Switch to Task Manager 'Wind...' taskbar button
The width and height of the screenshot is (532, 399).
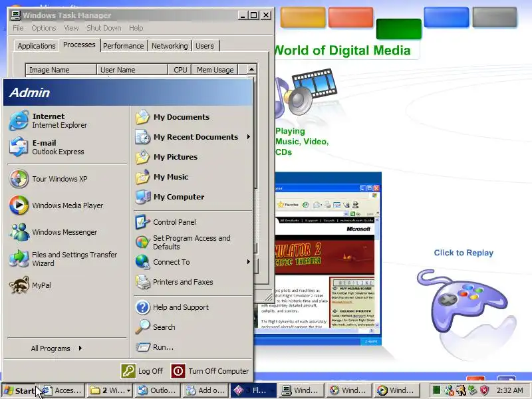pos(301,390)
